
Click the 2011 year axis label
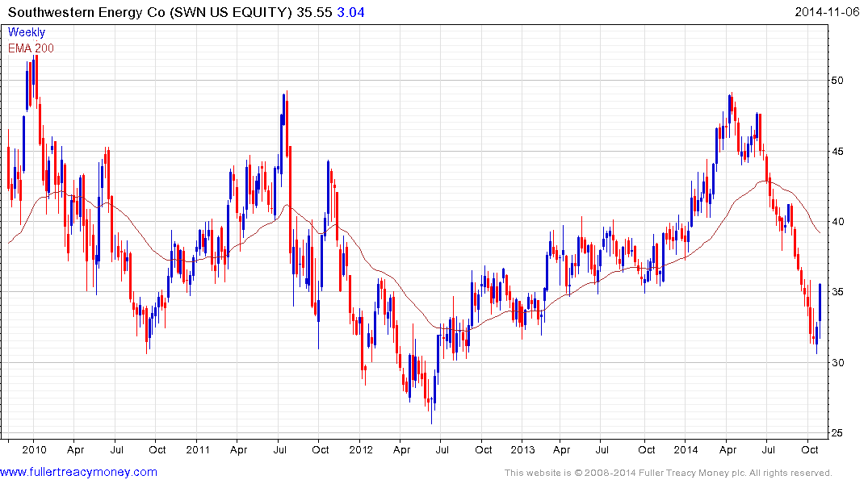(198, 449)
